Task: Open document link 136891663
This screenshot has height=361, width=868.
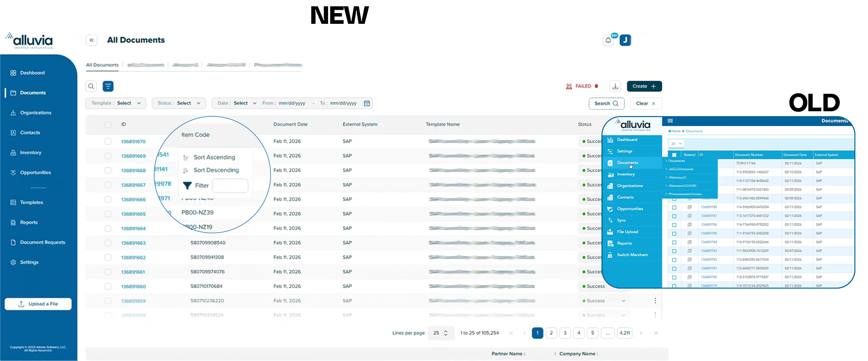Action: point(134,243)
